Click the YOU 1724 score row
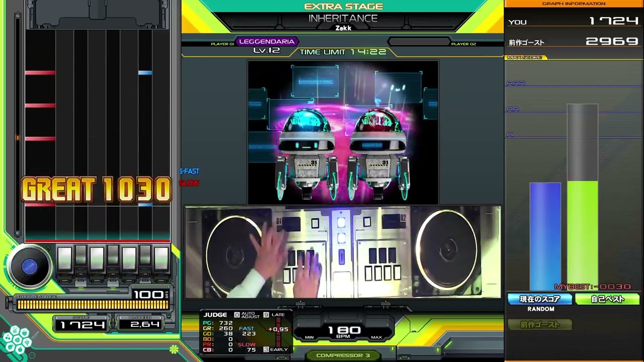 (x=574, y=21)
